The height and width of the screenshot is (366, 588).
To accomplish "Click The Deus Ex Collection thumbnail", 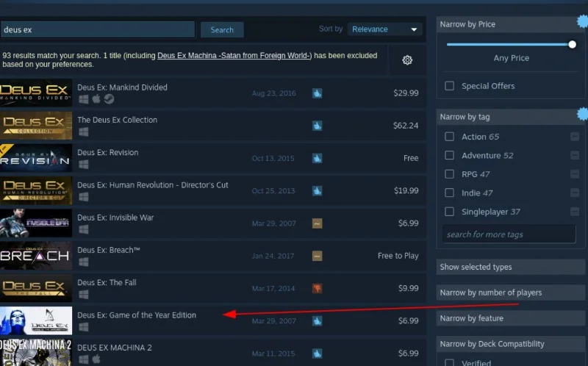I will (x=36, y=126).
